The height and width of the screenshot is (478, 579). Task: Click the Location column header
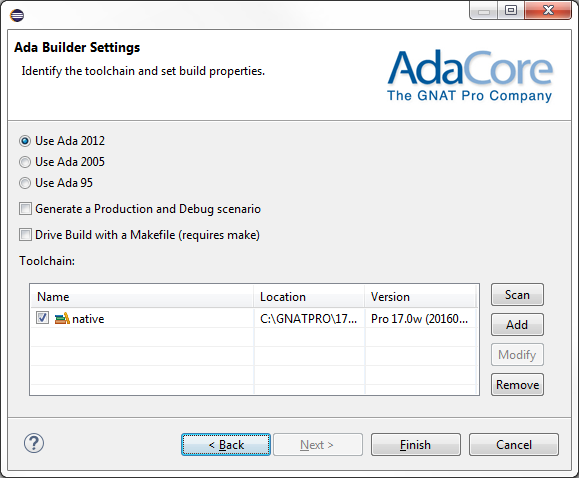[x=309, y=297]
